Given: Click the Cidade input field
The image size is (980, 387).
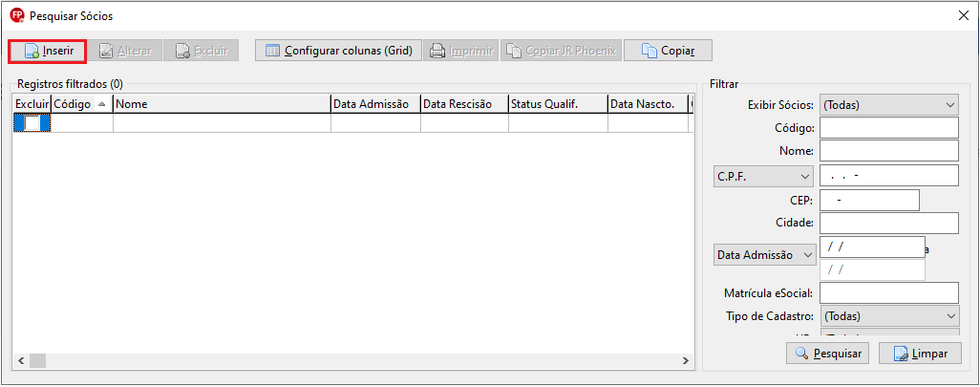Looking at the screenshot, I should [888, 223].
